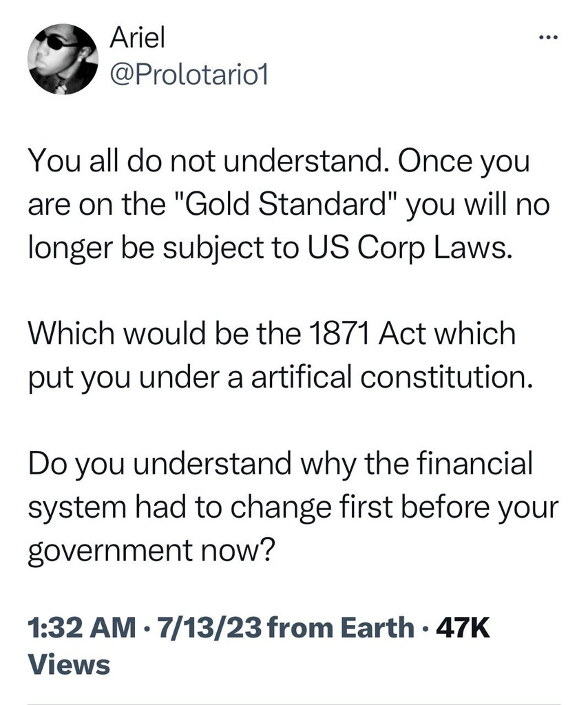The height and width of the screenshot is (705, 588).
Task: Click the final question in the tweet
Action: [289, 501]
